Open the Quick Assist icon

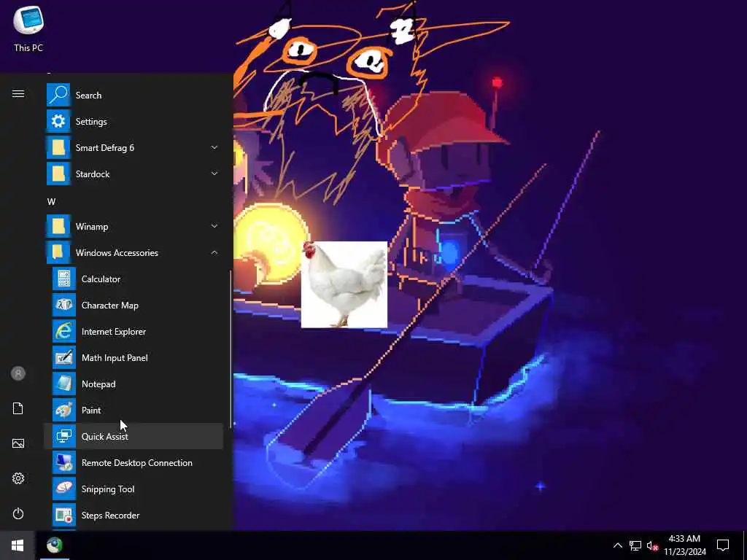click(64, 436)
